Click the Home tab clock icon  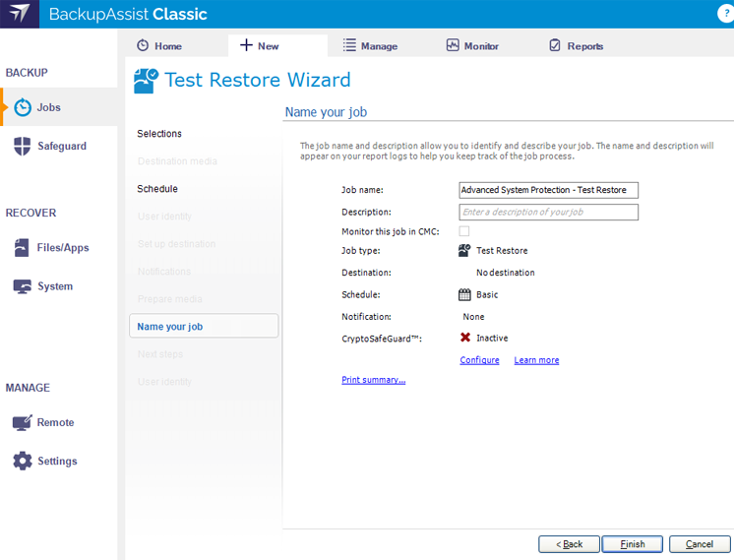click(x=143, y=45)
